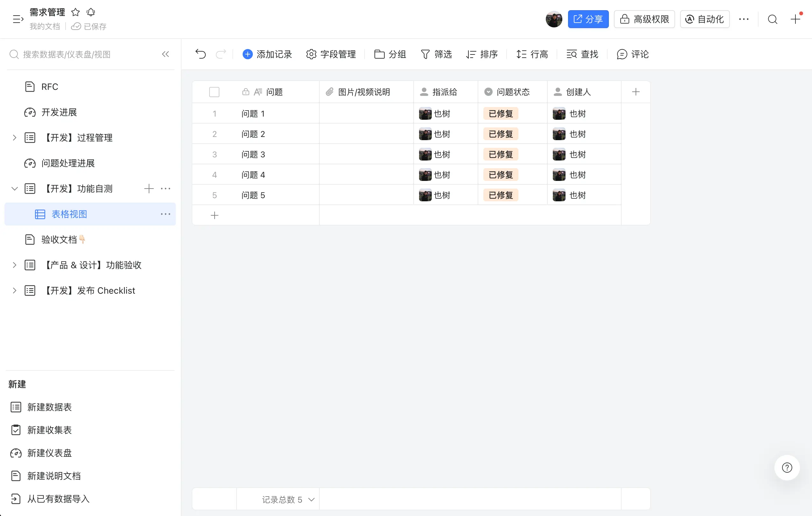Collapse the 【开发】功能自测 table
The height and width of the screenshot is (516, 812).
coord(14,189)
